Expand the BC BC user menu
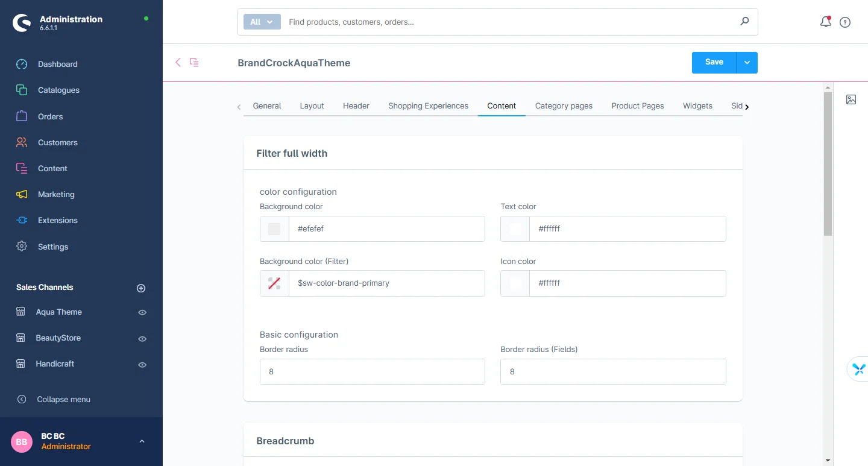Screen dimensions: 868x466 point(142,441)
